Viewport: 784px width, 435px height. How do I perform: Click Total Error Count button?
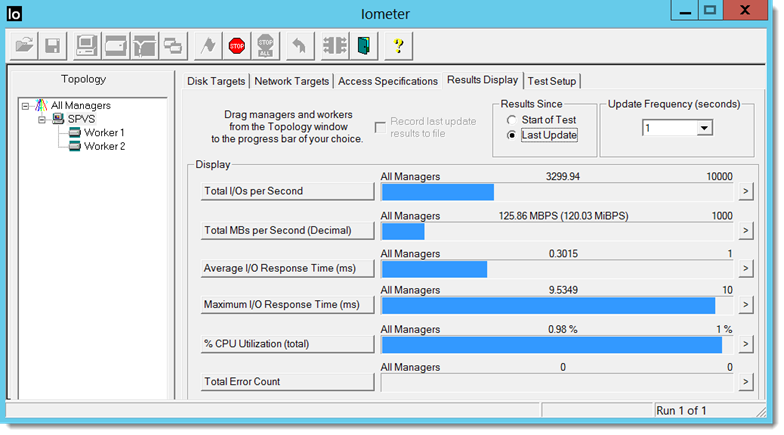click(x=288, y=382)
